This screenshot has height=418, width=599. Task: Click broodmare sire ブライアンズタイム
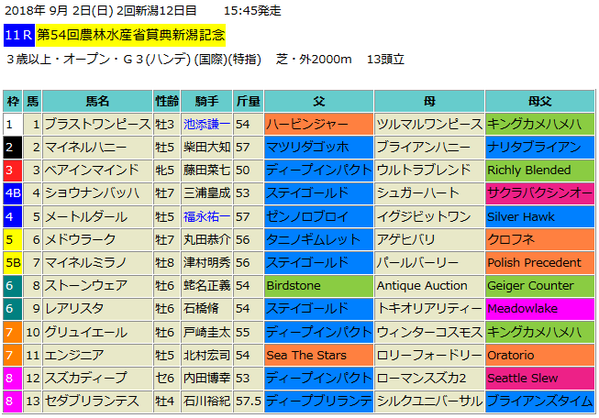coord(539,401)
